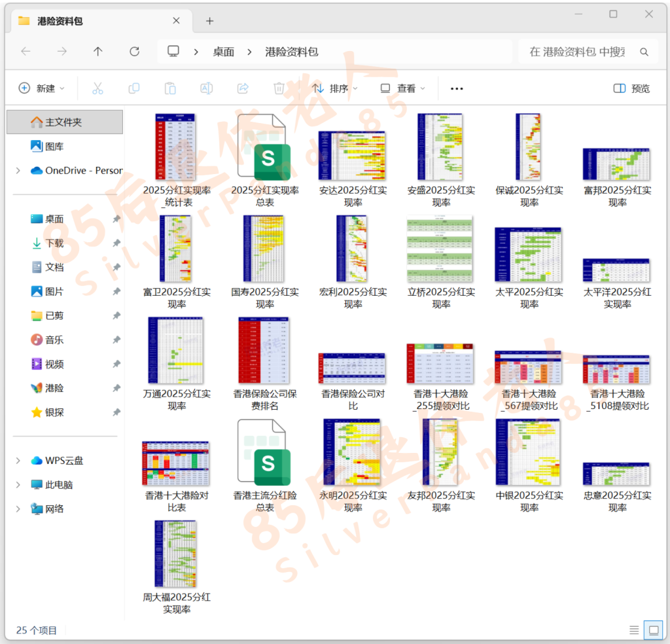Expand the OneDrive - Personal tree node
This screenshot has height=644, width=670.
[18, 171]
